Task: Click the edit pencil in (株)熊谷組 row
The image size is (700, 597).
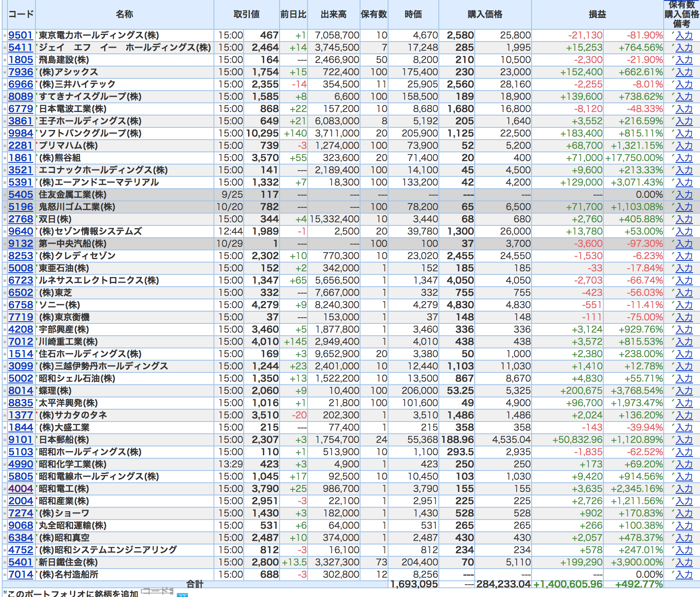Action: [673, 155]
